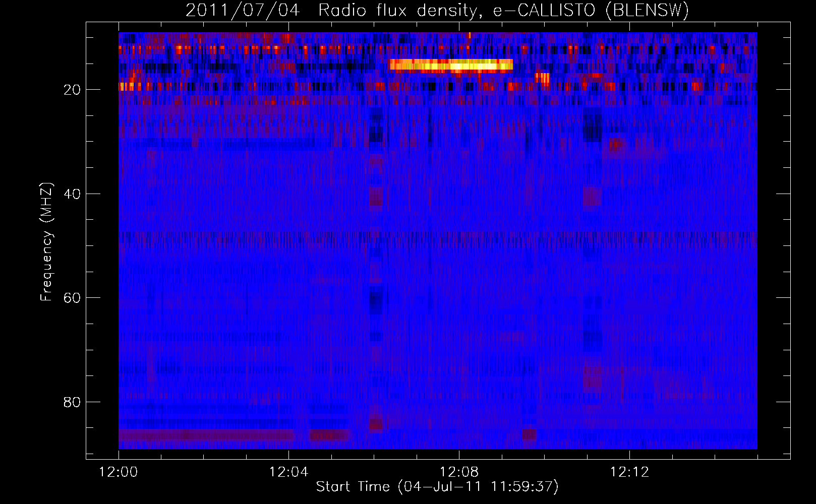Click the 12:00 time tick label

(x=119, y=472)
